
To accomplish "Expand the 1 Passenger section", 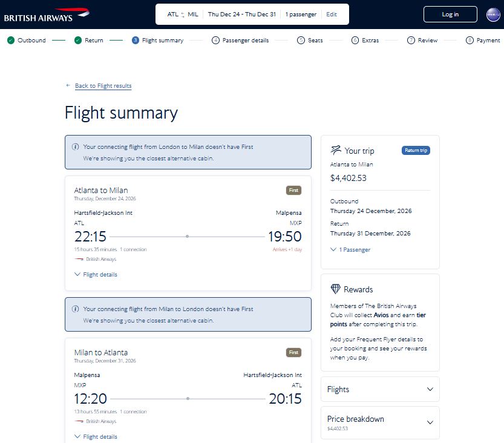I will click(x=350, y=249).
